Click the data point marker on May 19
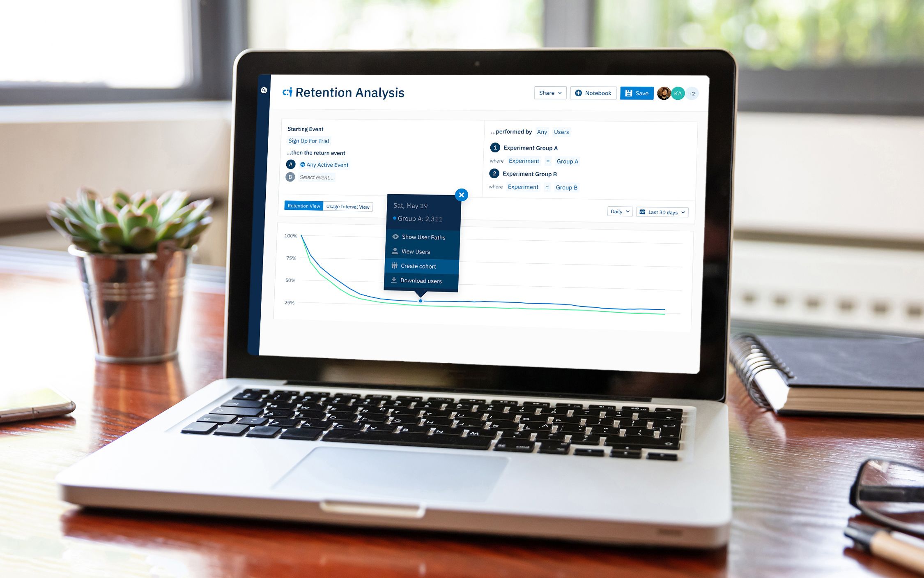This screenshot has width=924, height=578. [x=420, y=300]
